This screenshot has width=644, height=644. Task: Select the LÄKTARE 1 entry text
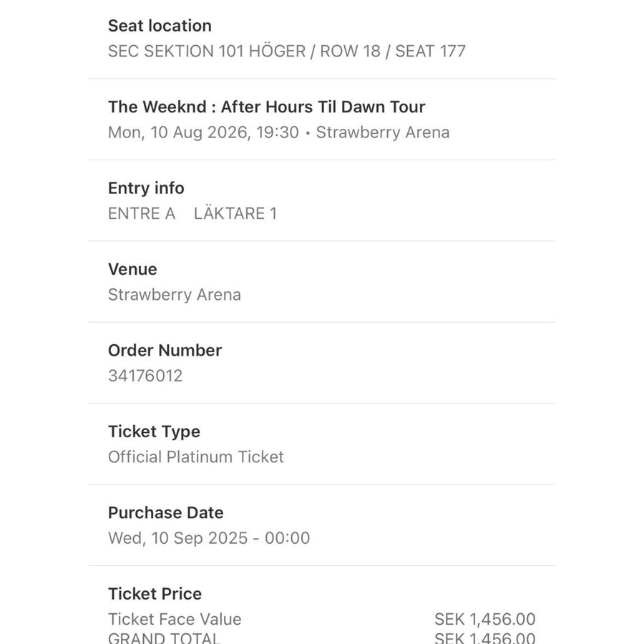coord(235,213)
